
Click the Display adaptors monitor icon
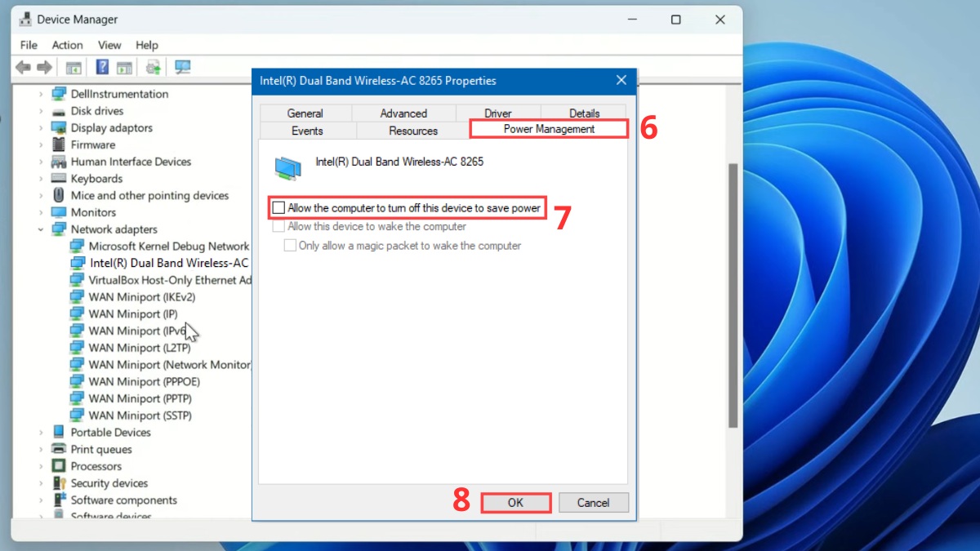click(59, 128)
